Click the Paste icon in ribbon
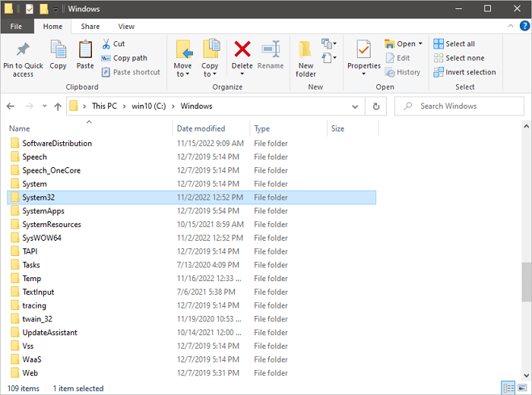 pos(85,50)
